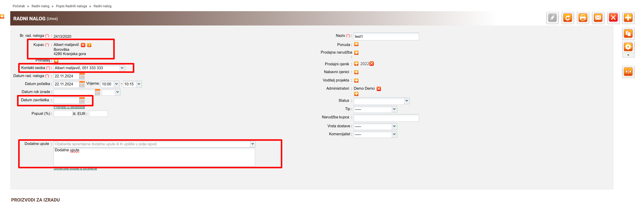
Task: Remove Demo Demo administrator
Action: [379, 89]
